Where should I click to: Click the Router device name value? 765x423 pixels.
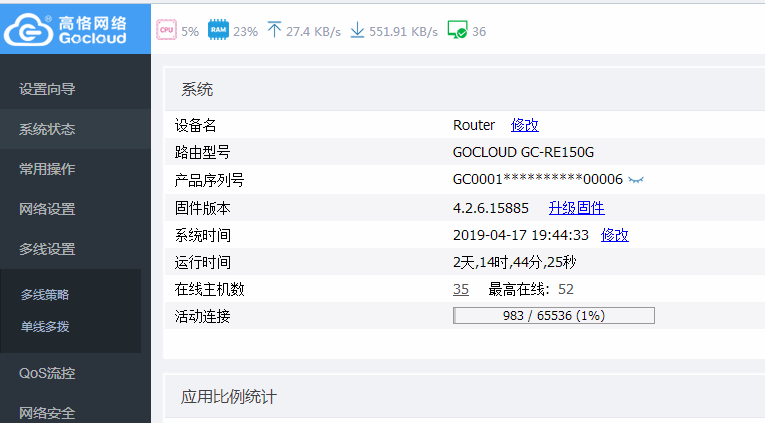click(x=474, y=125)
